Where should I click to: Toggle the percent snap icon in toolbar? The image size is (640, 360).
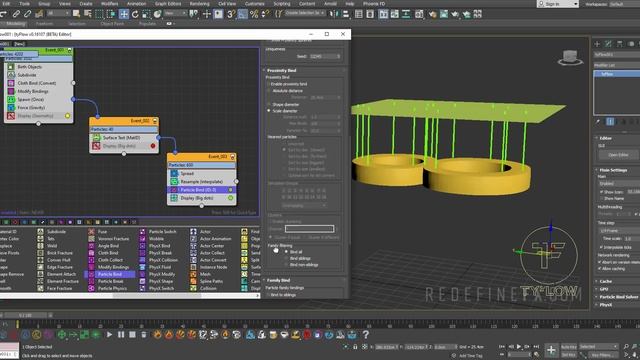(254, 14)
